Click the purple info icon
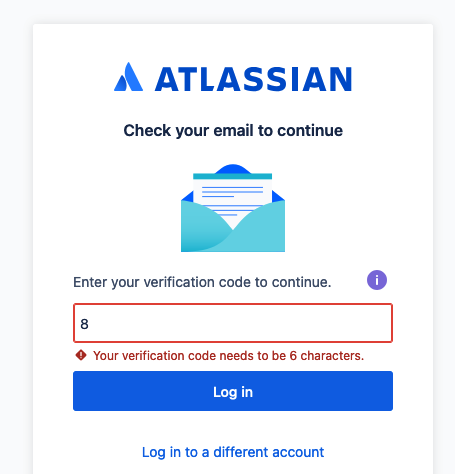Viewport: 455px width, 474px height. 377,280
